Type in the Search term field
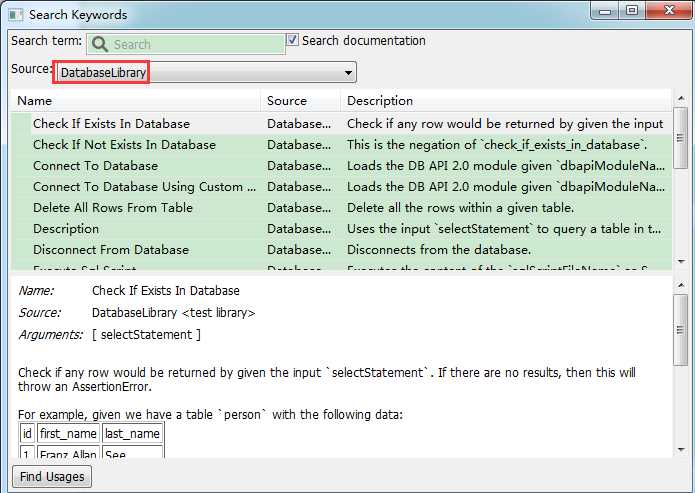 [x=195, y=44]
